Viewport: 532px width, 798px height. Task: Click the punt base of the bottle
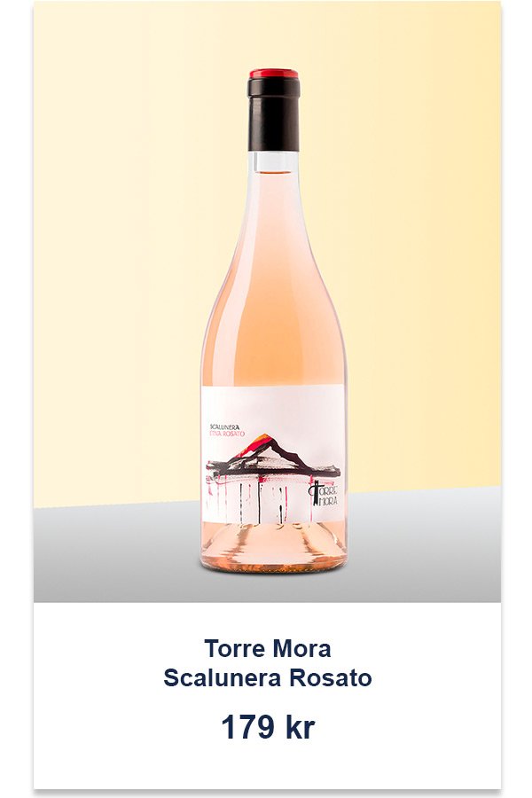[273, 545]
